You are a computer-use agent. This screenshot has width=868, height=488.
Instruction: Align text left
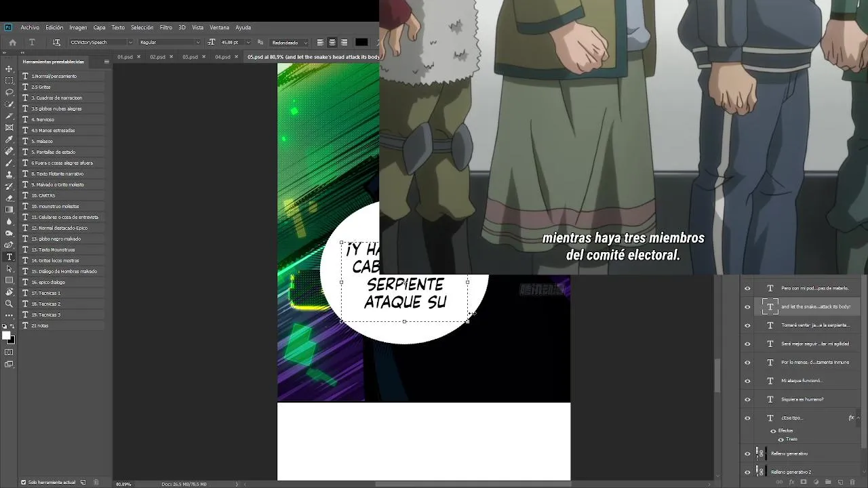coord(320,42)
